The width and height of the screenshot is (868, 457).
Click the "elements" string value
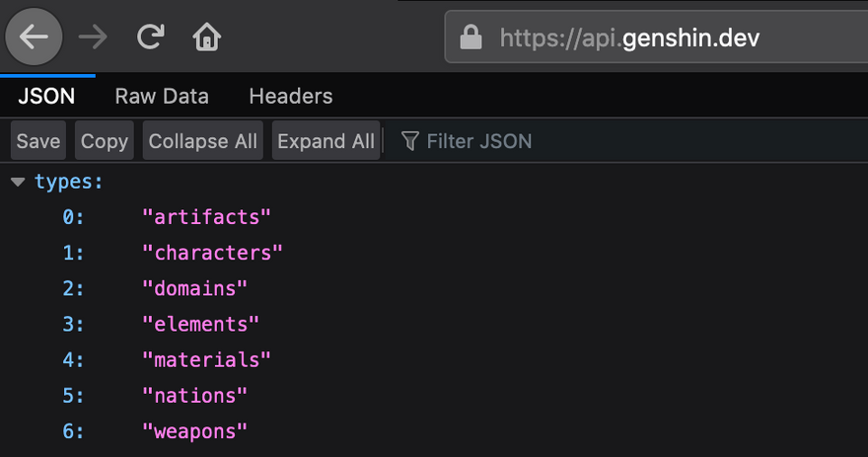[x=200, y=324]
